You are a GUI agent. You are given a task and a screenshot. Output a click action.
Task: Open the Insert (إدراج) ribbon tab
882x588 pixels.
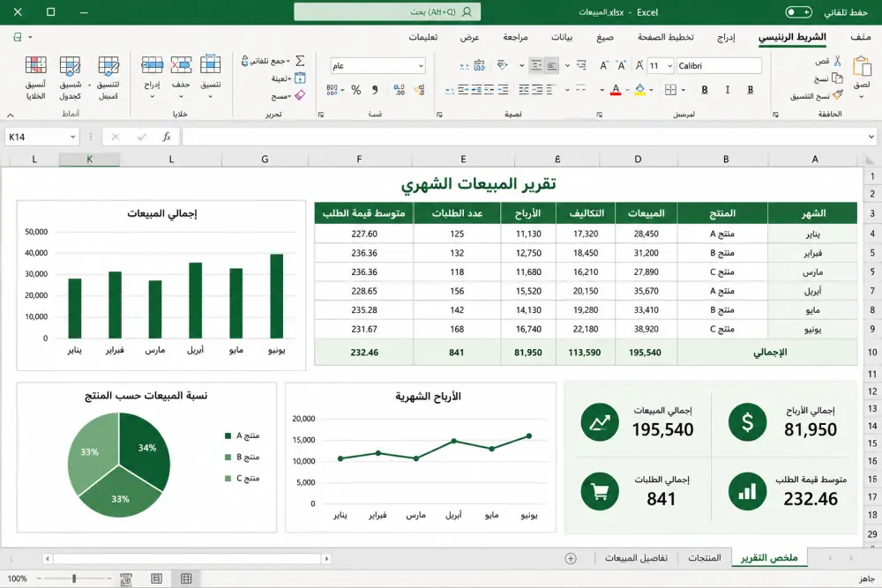click(726, 37)
